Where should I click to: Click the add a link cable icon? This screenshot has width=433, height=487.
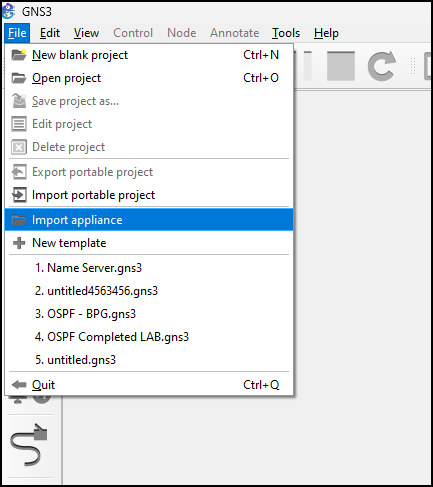coord(29,445)
